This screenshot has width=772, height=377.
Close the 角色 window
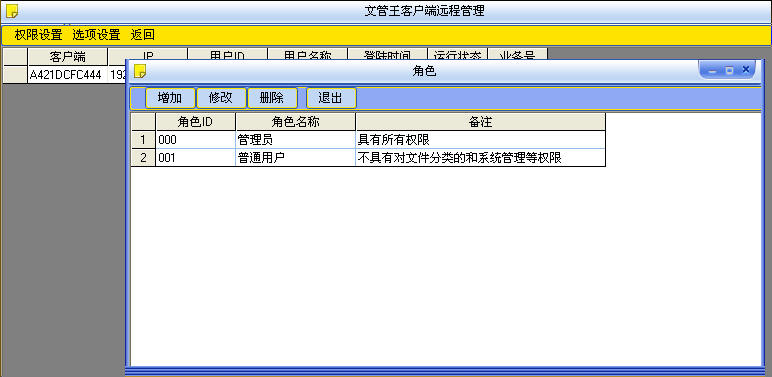(746, 70)
